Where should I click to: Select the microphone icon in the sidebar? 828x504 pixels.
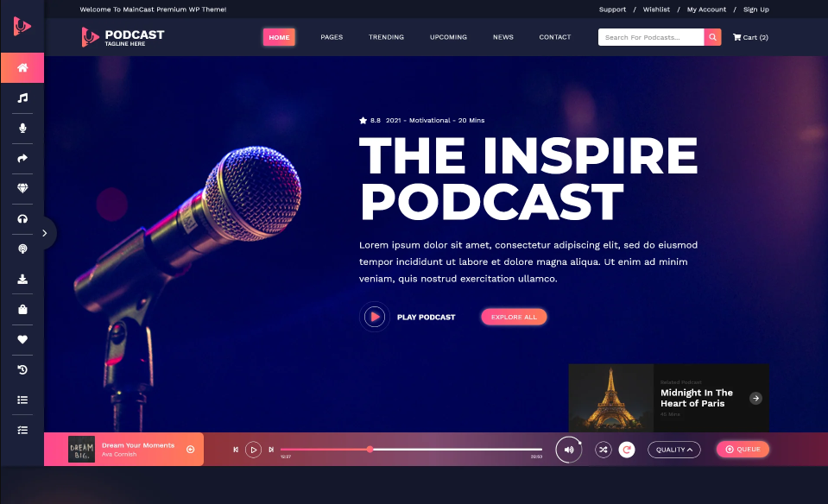pyautogui.click(x=22, y=128)
